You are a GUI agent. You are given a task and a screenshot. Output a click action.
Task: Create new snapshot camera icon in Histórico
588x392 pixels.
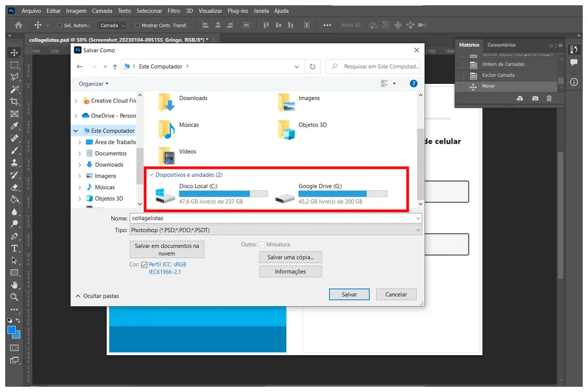535,98
